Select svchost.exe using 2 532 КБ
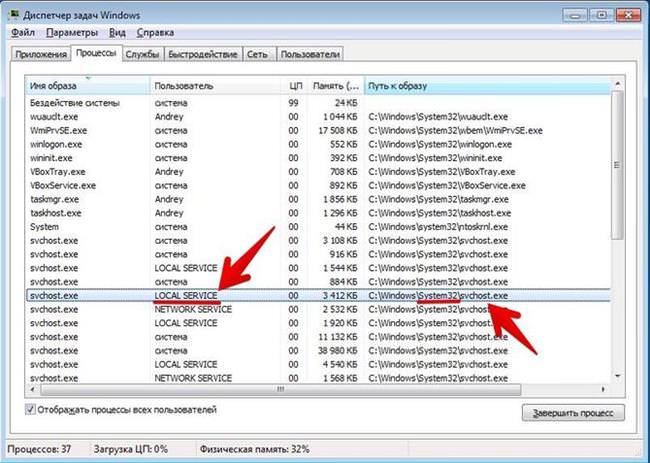650x463 pixels. (318, 309)
